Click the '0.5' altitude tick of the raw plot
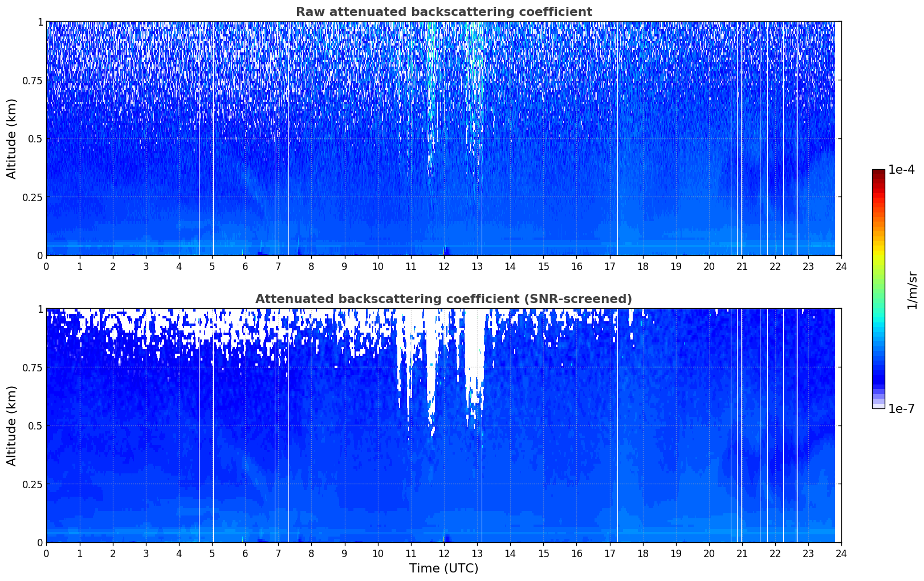Image resolution: width=924 pixels, height=581 pixels. pos(35,139)
